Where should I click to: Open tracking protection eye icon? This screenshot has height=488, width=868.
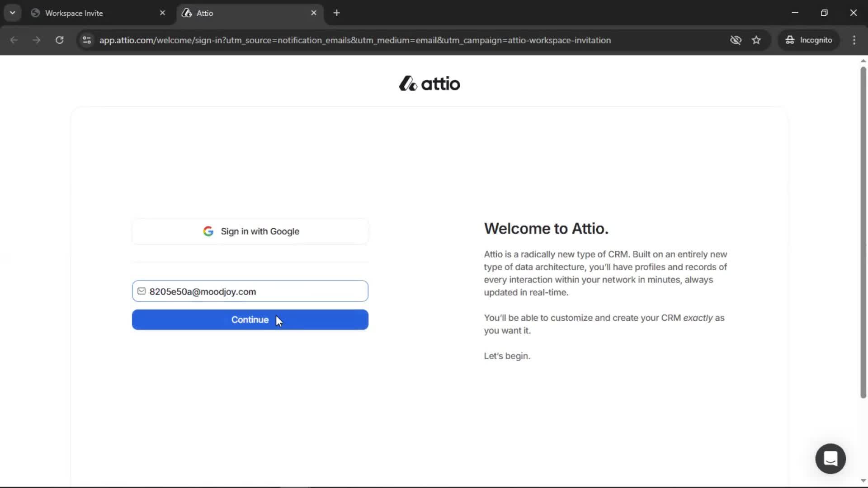coord(736,40)
